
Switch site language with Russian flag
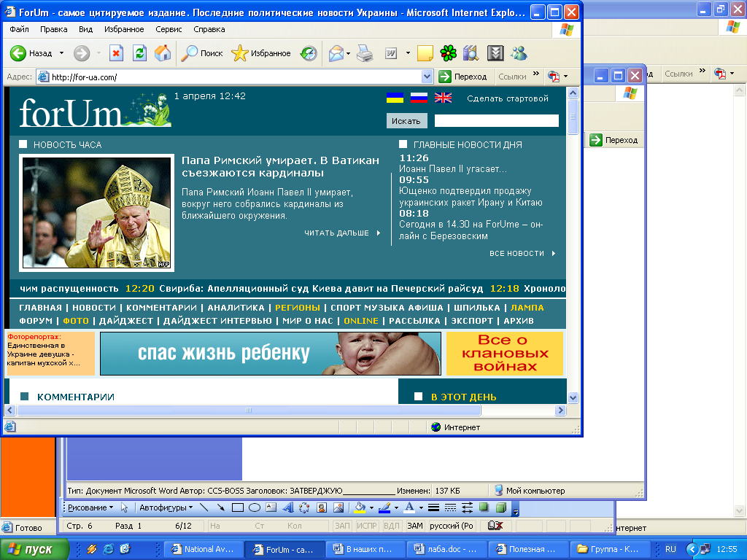[x=419, y=98]
